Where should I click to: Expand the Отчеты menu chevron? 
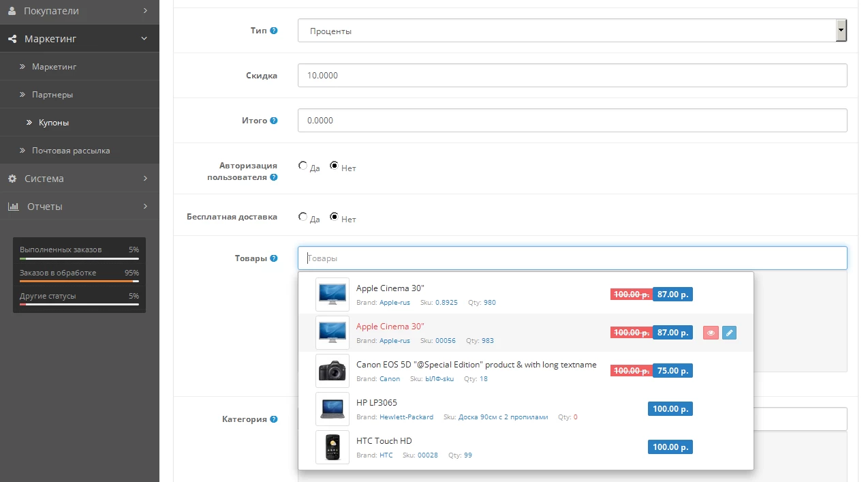(145, 207)
